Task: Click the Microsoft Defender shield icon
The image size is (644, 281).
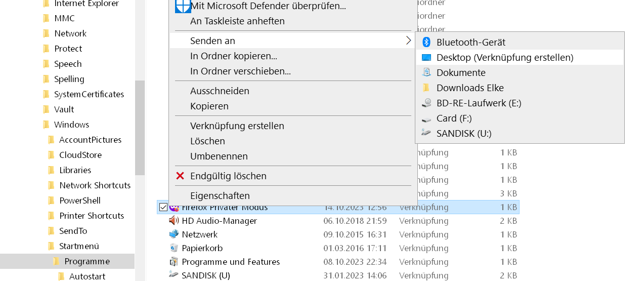Action: click(183, 6)
